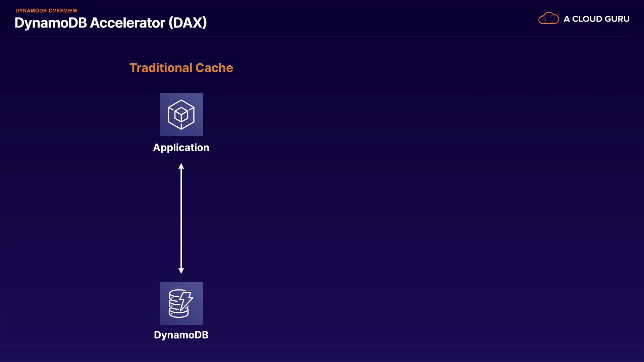Click the downward arrowhead above DynamoDB
This screenshot has width=644, height=362.
coord(181,270)
